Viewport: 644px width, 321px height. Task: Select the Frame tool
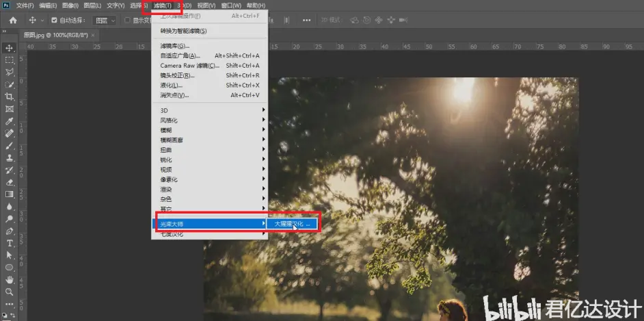click(9, 109)
